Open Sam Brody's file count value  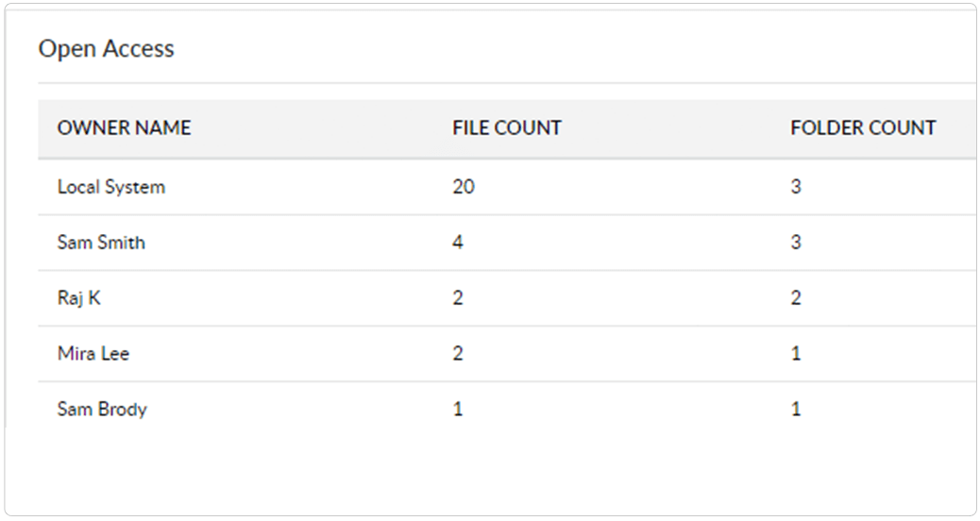tap(458, 410)
